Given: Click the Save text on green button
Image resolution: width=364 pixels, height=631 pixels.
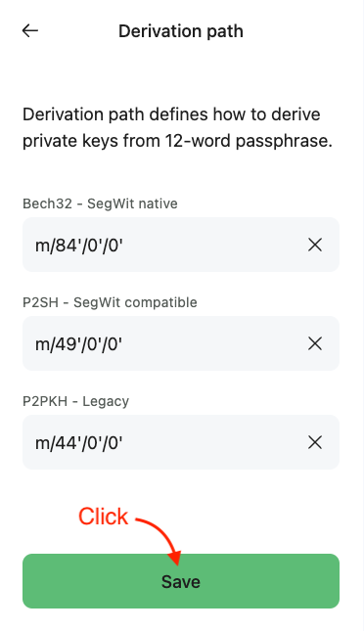Looking at the screenshot, I should [181, 581].
